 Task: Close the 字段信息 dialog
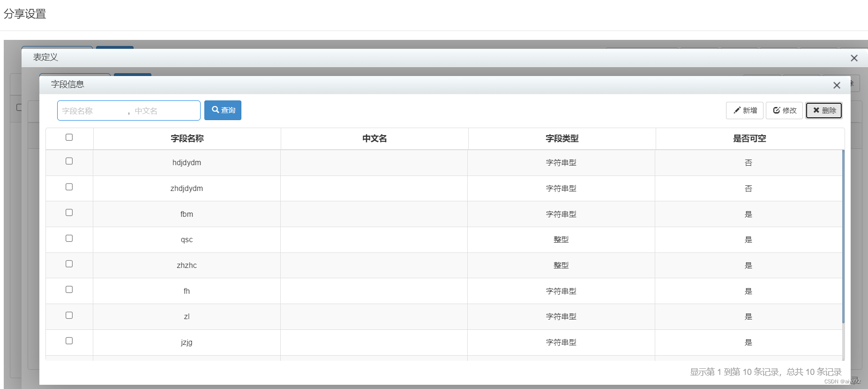point(837,85)
